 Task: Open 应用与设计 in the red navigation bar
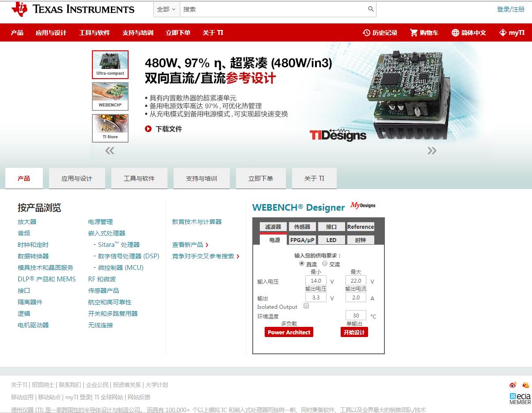pos(51,33)
